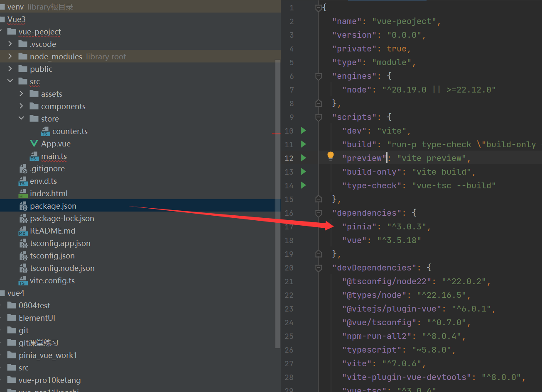Click the node_modules folder icon

pos(23,56)
